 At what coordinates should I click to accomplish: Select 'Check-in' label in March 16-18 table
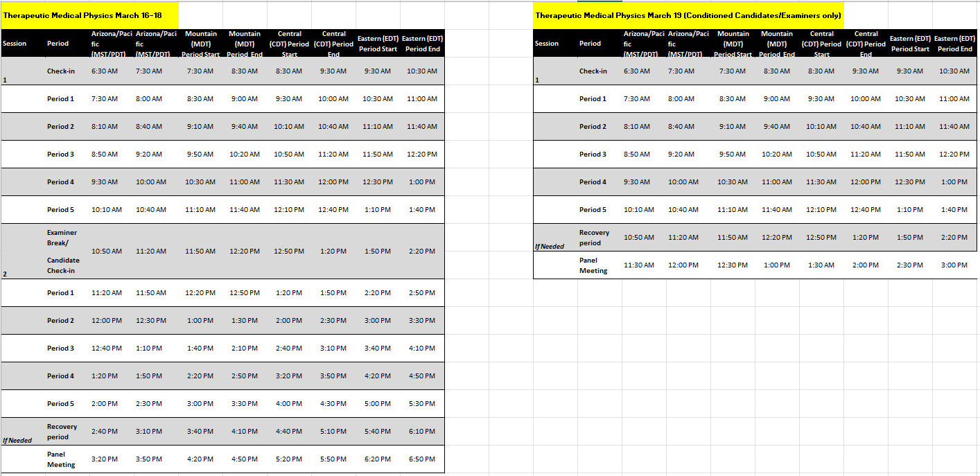pyautogui.click(x=61, y=71)
